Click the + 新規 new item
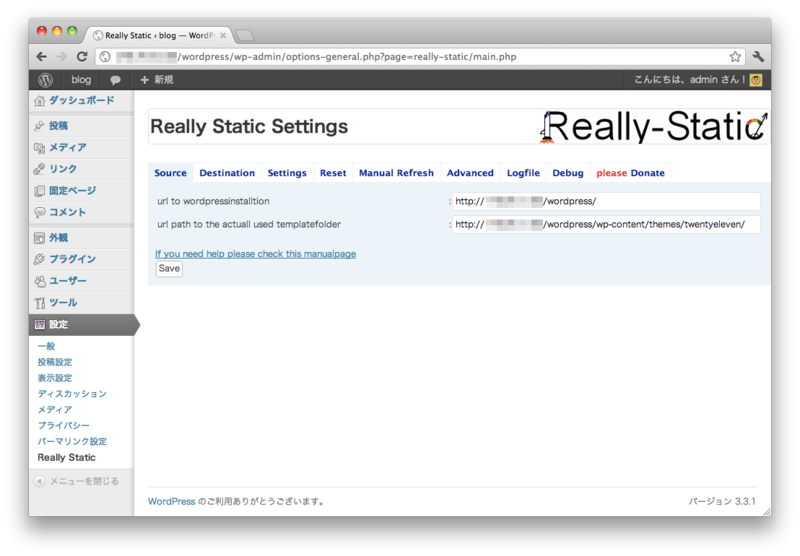This screenshot has height=556, width=800. [157, 80]
